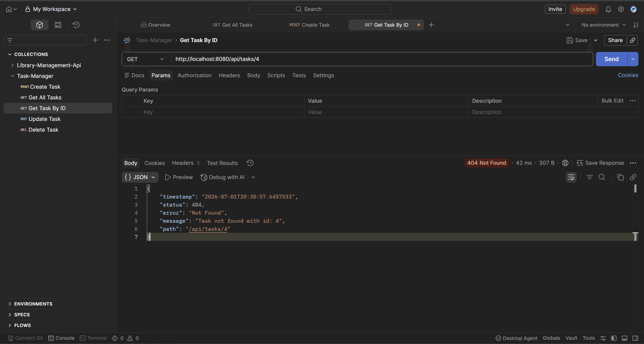Open the Console in the status bar
This screenshot has width=644, height=344.
pos(61,338)
